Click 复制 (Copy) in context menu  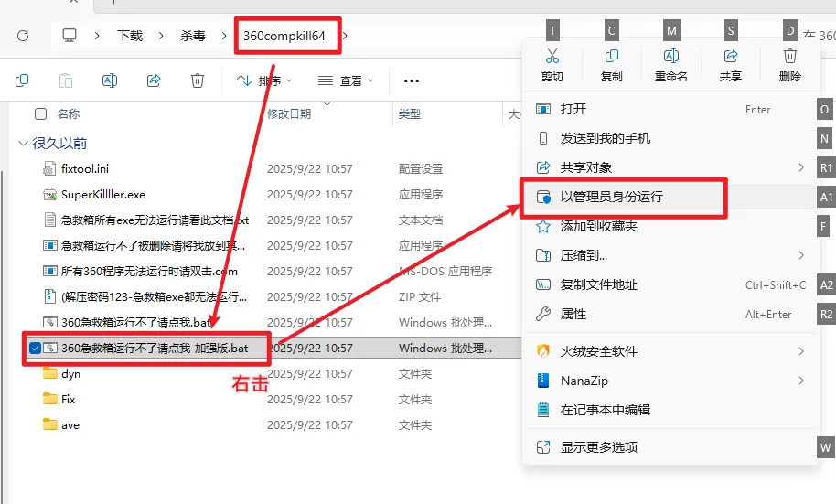coord(612,65)
